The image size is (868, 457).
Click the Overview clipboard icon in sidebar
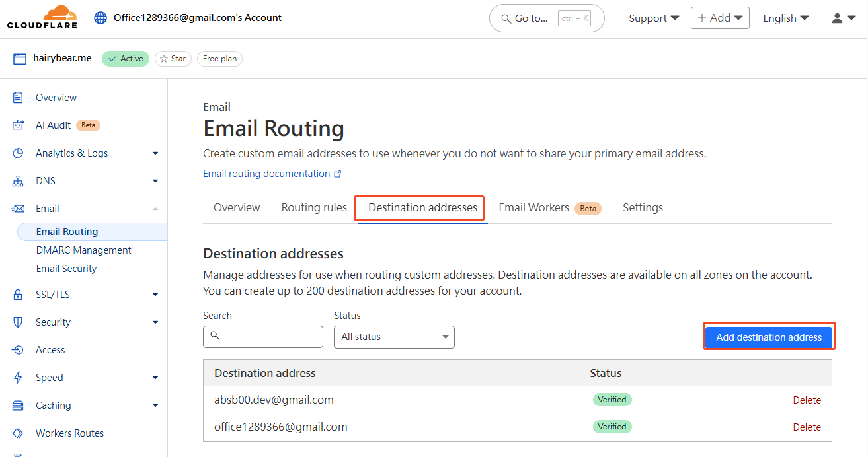pos(19,98)
